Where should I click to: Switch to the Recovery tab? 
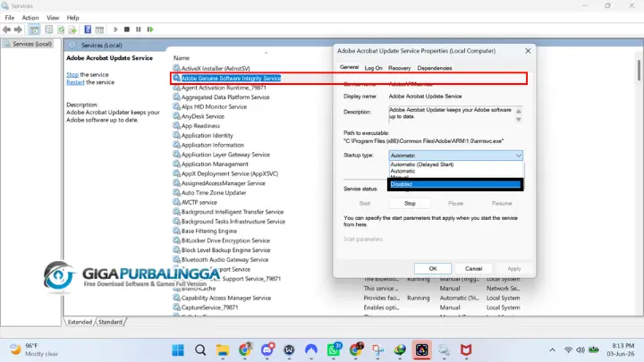coord(399,68)
